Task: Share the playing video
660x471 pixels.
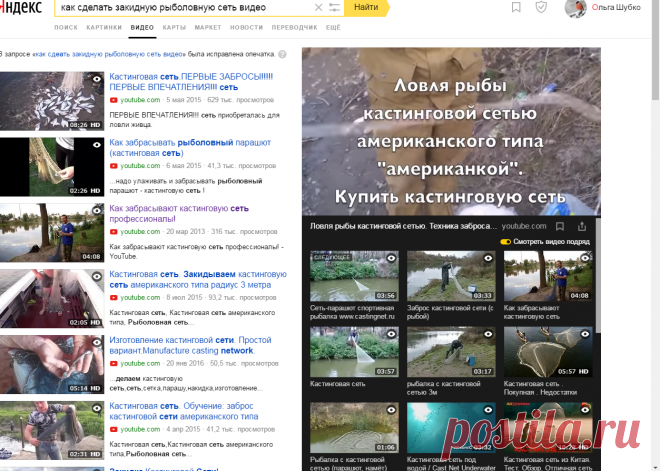Action: click(582, 226)
